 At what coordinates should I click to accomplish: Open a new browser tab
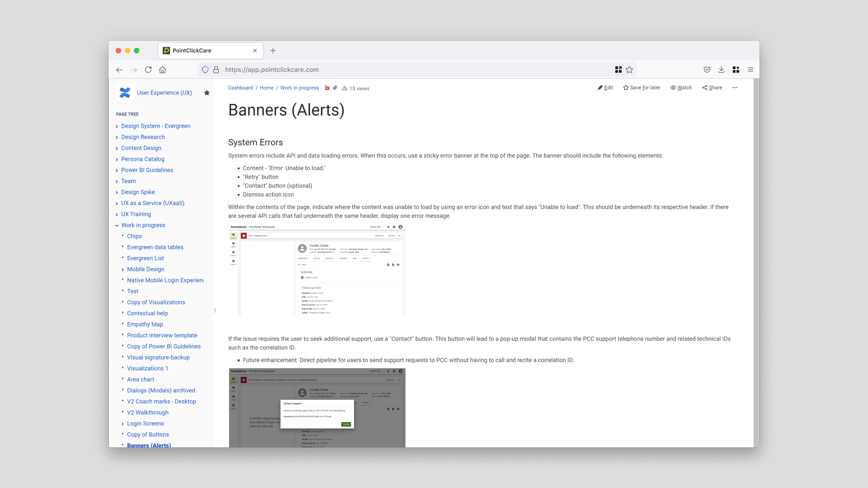(x=273, y=51)
